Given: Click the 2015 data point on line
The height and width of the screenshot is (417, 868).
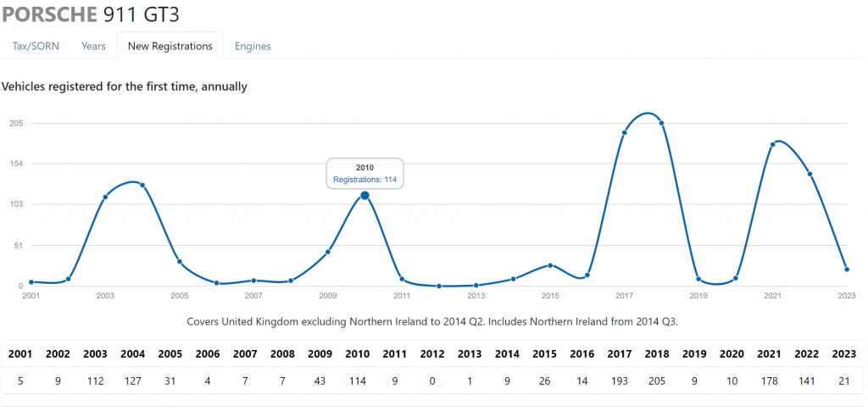Looking at the screenshot, I should (550, 265).
